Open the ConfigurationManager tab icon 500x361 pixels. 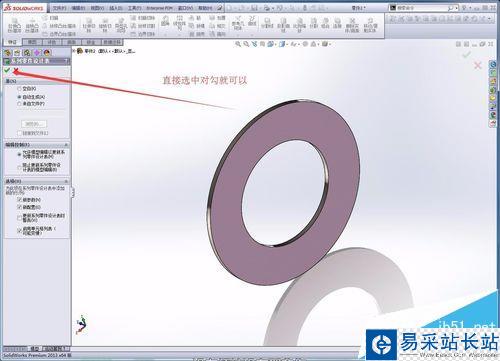coord(27,53)
